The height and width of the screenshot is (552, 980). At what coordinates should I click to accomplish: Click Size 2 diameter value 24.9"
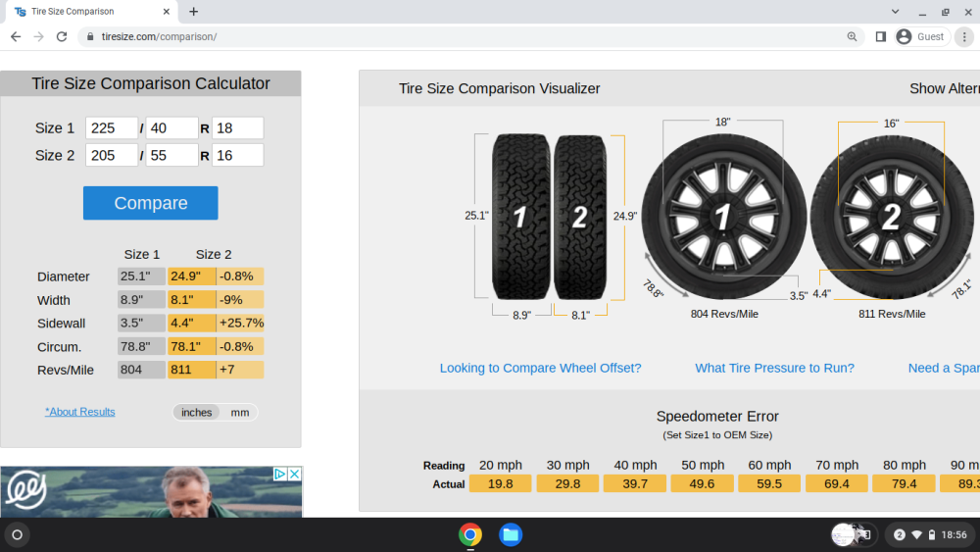pyautogui.click(x=191, y=276)
